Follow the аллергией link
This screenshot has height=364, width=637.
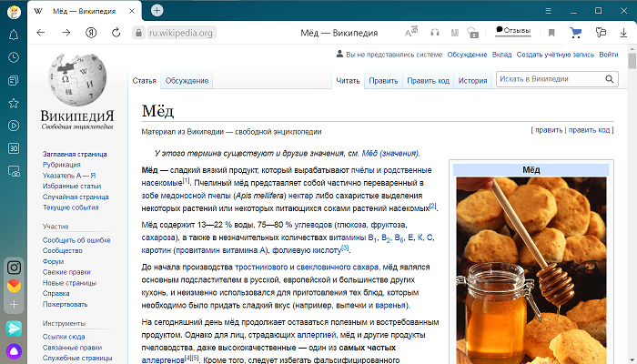point(317,335)
